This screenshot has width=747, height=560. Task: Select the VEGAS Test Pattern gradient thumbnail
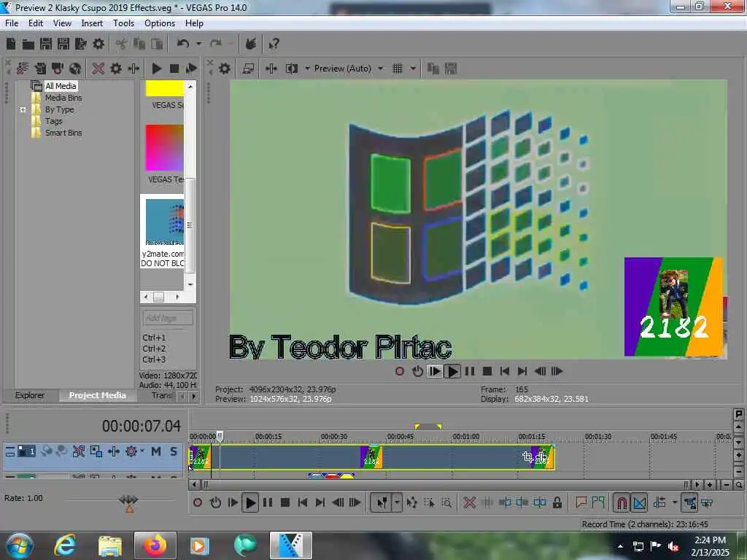(164, 147)
